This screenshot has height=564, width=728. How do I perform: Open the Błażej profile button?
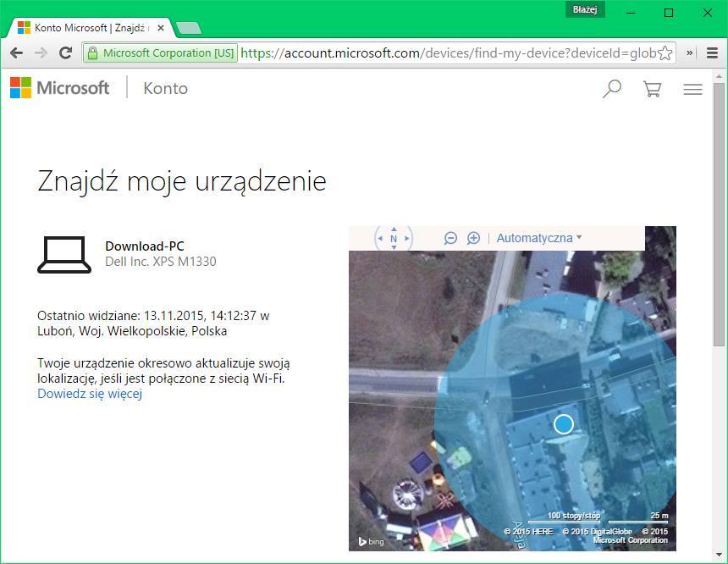point(585,9)
